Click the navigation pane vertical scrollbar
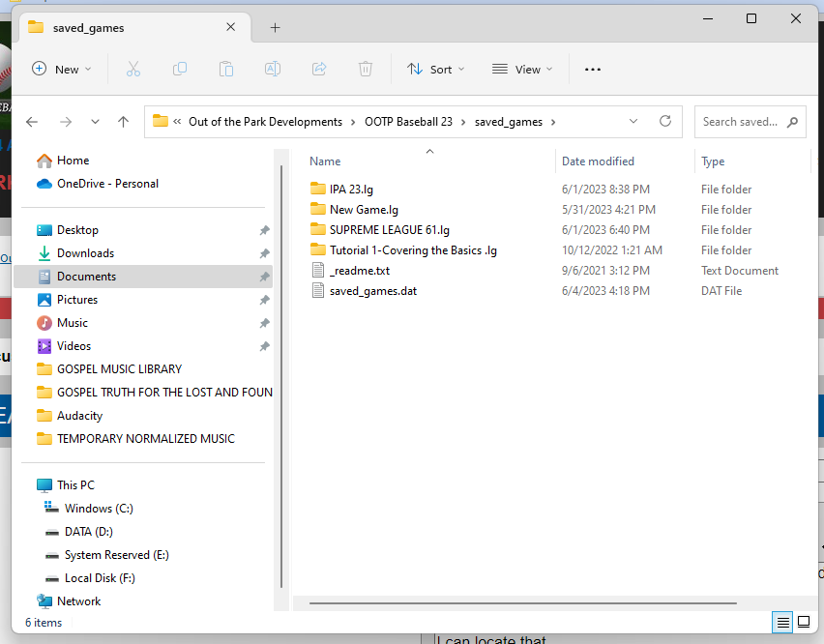Image resolution: width=824 pixels, height=644 pixels. tap(281, 367)
